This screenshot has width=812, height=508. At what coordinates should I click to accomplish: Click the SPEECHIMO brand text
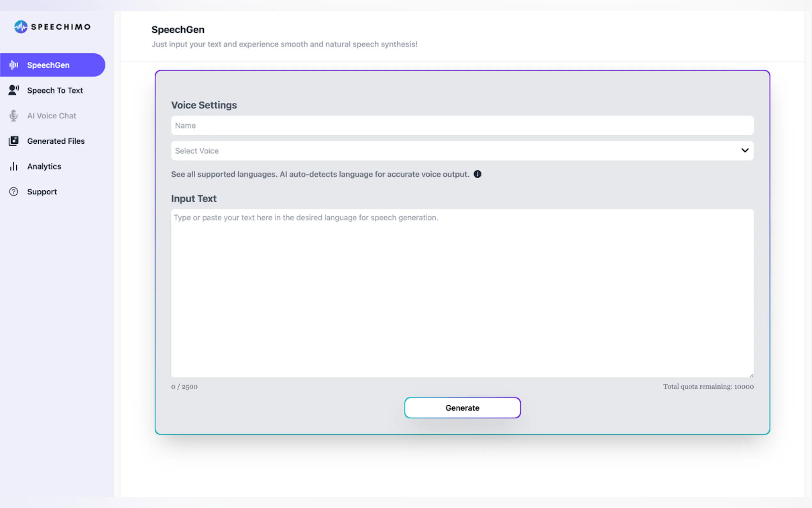[x=61, y=27]
